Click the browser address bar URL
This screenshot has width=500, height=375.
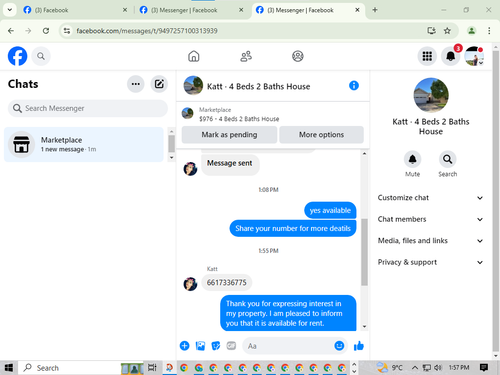click(147, 31)
